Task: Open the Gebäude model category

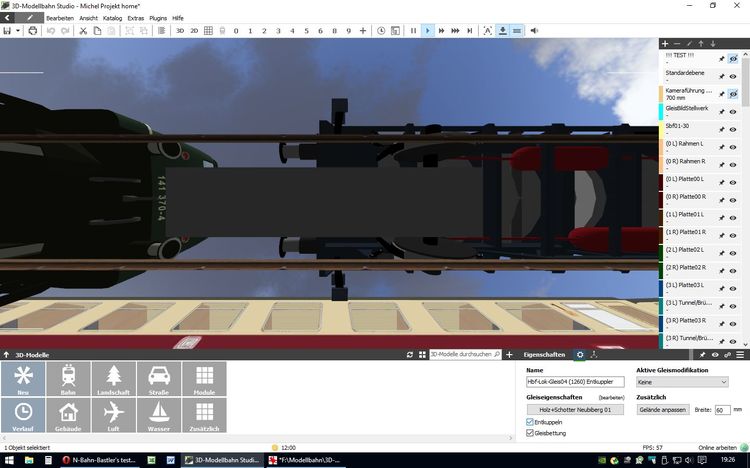Action: (x=68, y=415)
